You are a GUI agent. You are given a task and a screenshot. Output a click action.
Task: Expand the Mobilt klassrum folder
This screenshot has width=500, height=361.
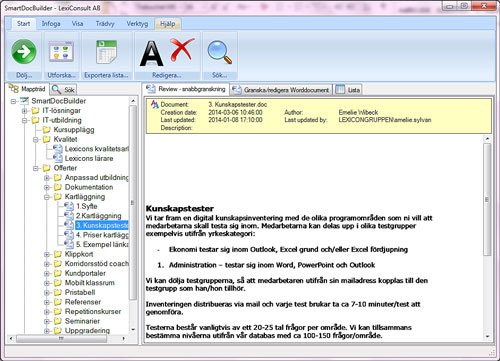(47, 283)
